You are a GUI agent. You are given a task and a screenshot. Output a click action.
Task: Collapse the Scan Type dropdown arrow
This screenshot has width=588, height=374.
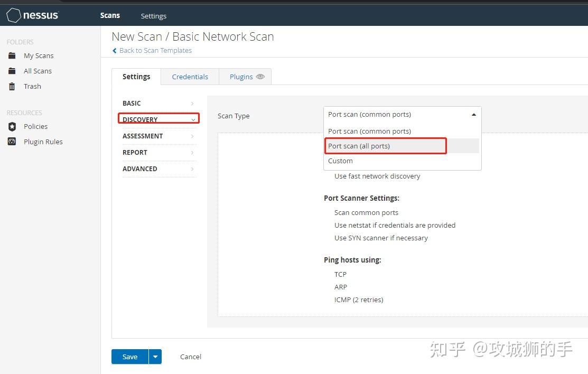(474, 114)
